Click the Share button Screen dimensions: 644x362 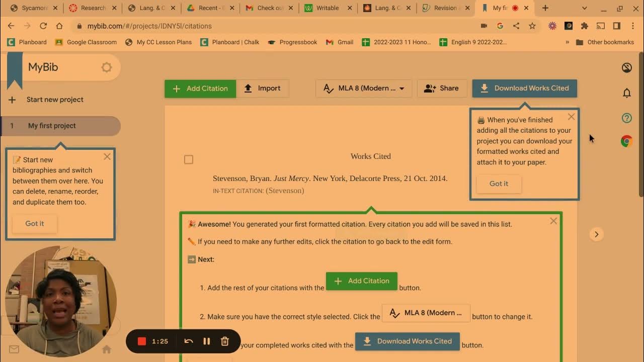coord(441,88)
